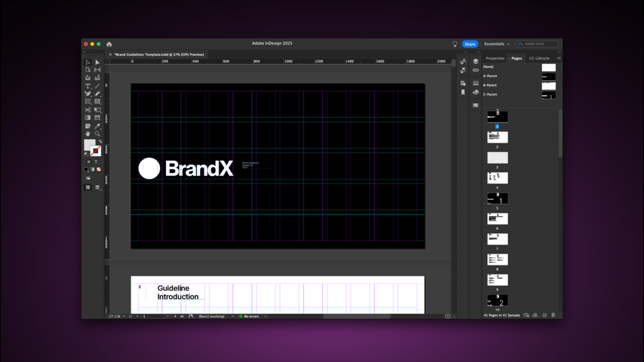Select page 5 thumbnail in Pages panel
Image resolution: width=644 pixels, height=362 pixels.
[x=497, y=199]
